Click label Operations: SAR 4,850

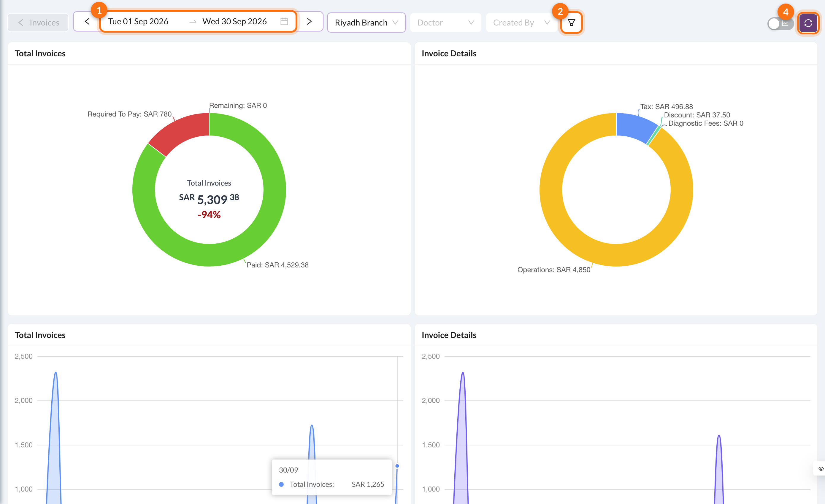tap(554, 269)
